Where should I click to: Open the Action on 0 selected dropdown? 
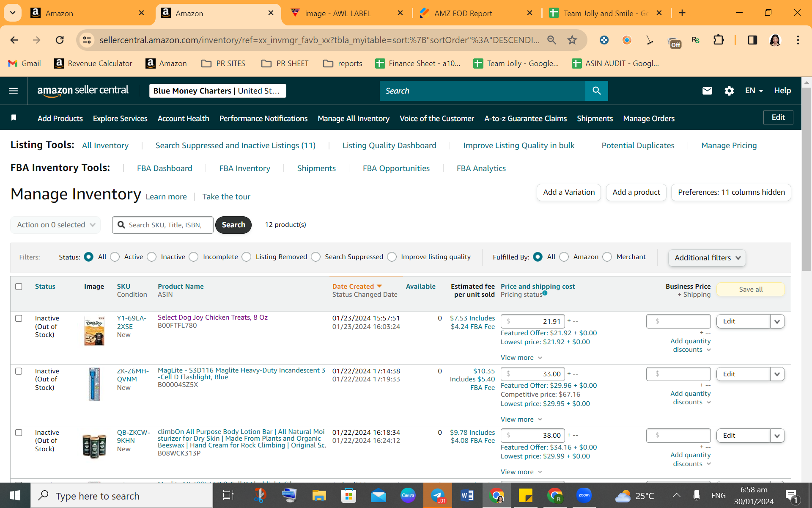[x=55, y=225]
